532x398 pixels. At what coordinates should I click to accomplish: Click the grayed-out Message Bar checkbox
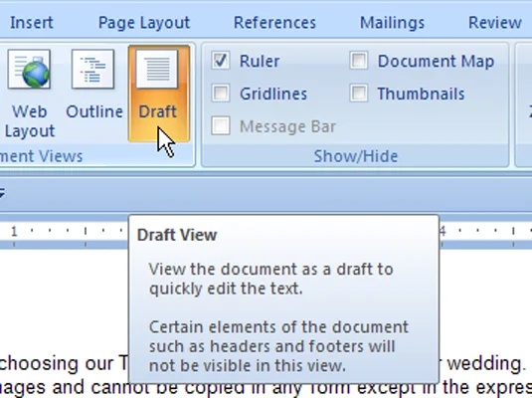click(221, 125)
